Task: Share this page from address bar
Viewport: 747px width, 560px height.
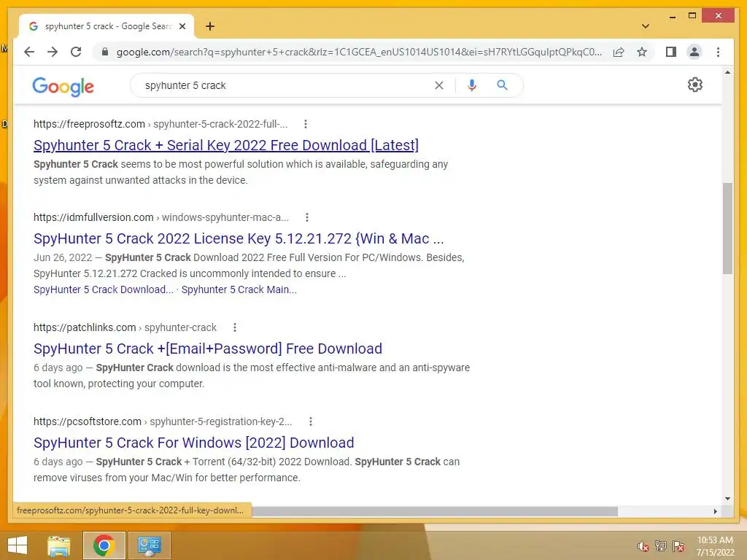Action: click(619, 52)
